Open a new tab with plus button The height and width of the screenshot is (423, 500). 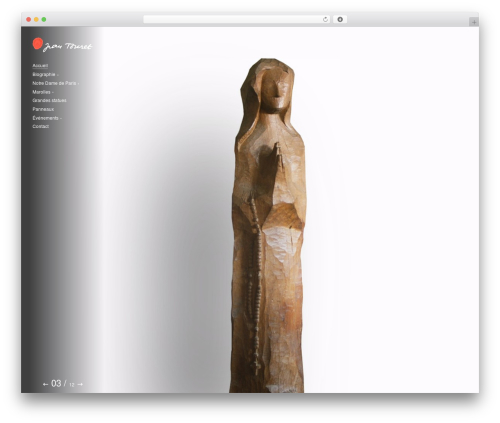(474, 22)
